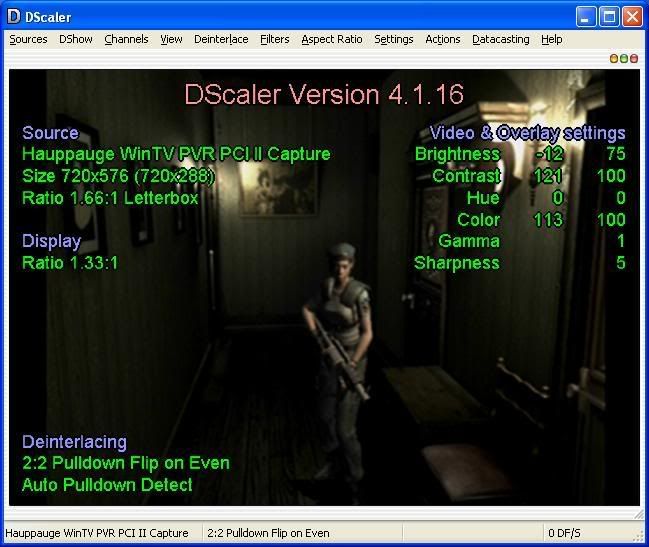Screen dimensions: 649x547
Task: Click the 'Hue' OSD label
Action: tap(483, 198)
